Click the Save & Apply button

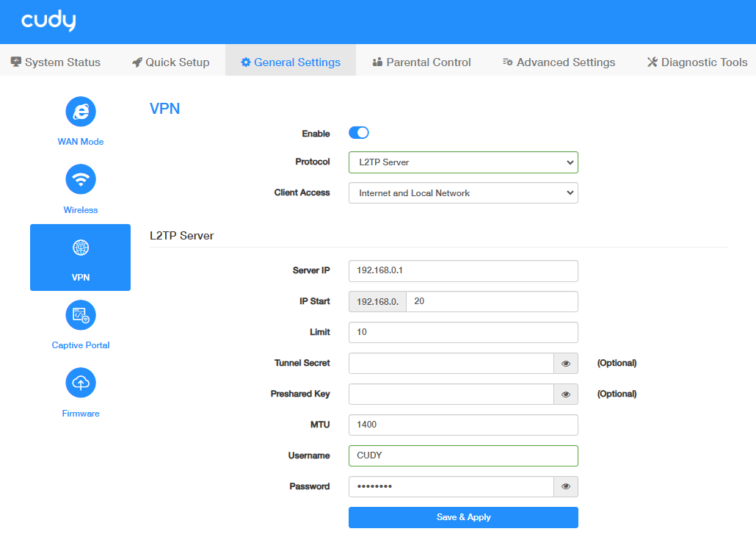point(463,517)
